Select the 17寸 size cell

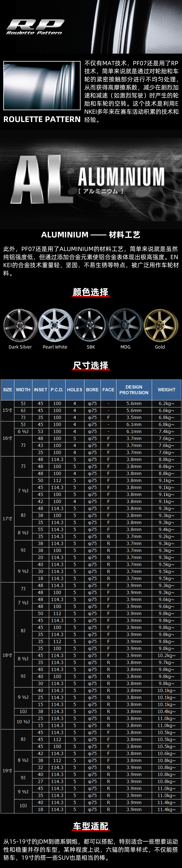click(x=7, y=519)
